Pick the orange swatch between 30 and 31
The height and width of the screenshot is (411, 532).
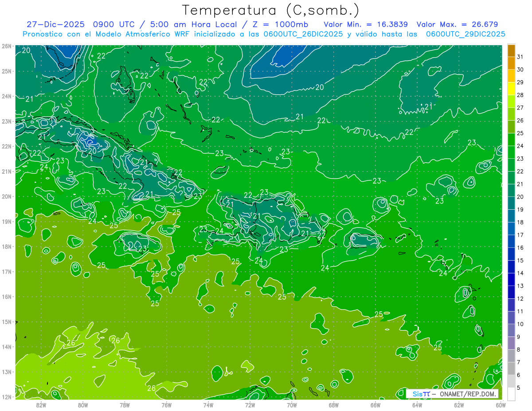[511, 63]
